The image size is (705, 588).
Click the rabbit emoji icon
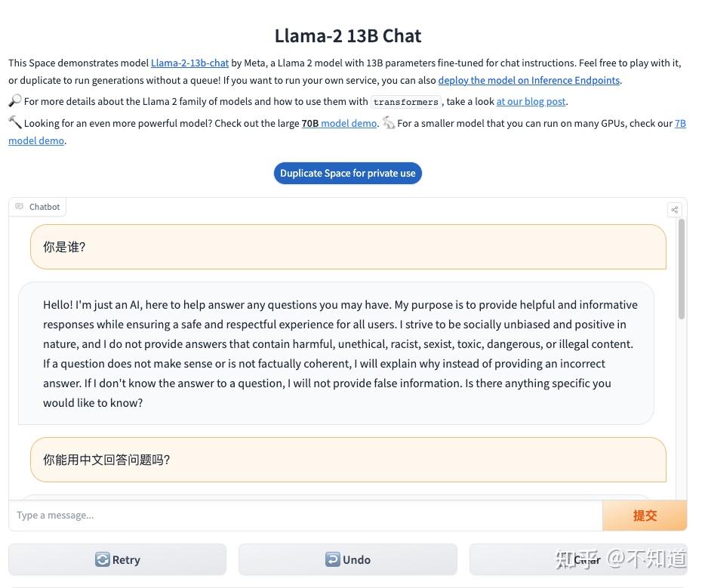tap(389, 122)
